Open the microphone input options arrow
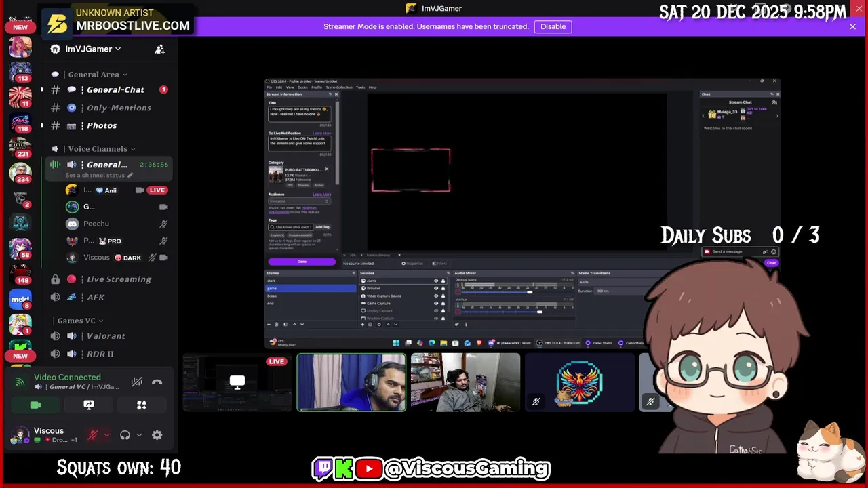The image size is (868, 488). (x=106, y=435)
